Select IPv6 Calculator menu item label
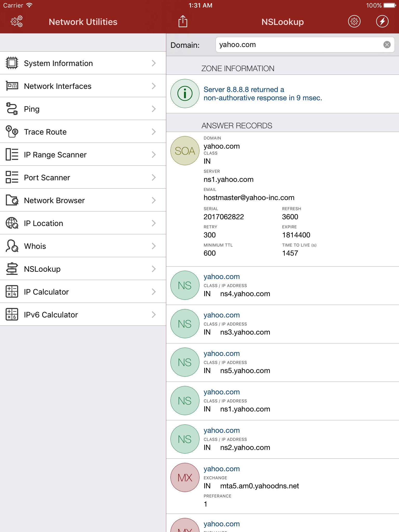This screenshot has width=399, height=532. pyautogui.click(x=51, y=315)
